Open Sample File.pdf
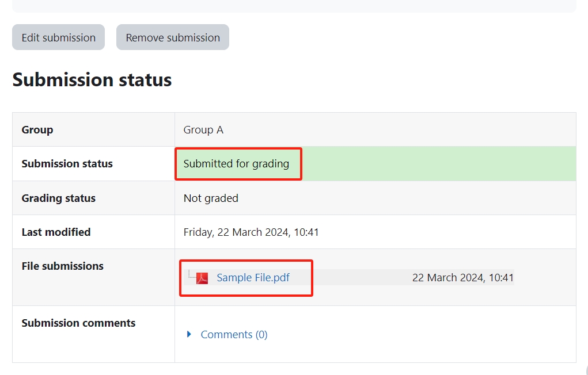This screenshot has height=375, width=588. pyautogui.click(x=253, y=277)
